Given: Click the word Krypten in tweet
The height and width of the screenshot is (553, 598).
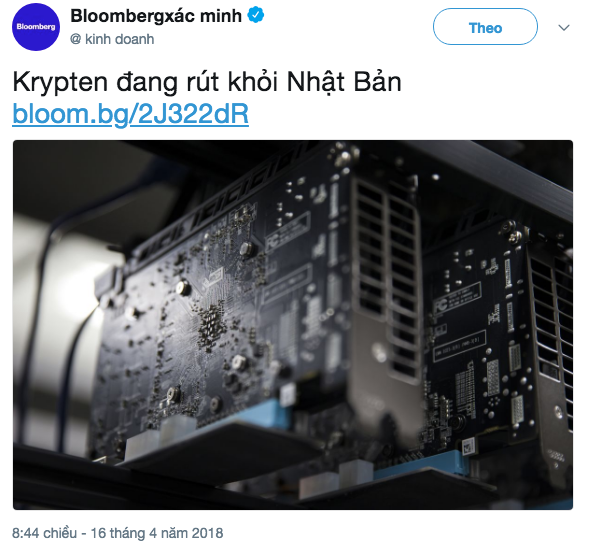Looking at the screenshot, I should click(x=60, y=82).
